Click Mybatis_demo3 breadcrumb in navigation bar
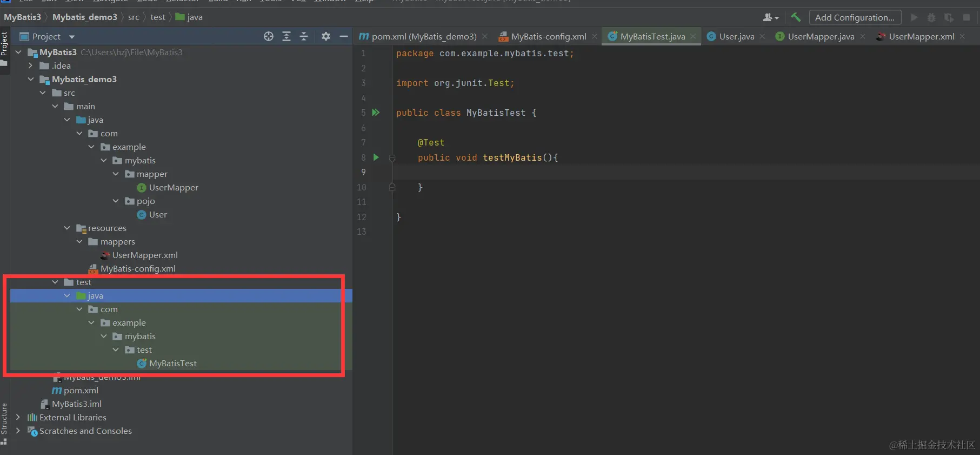 tap(85, 17)
